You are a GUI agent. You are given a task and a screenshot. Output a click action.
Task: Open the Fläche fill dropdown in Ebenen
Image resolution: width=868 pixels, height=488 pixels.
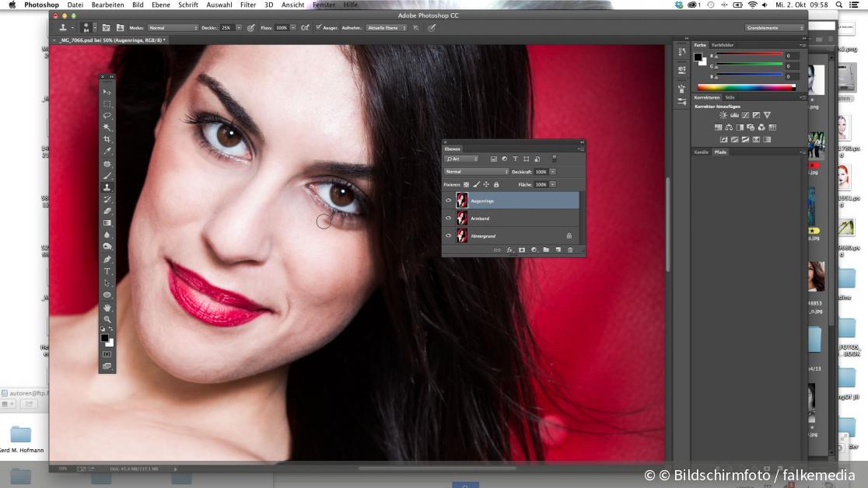(552, 184)
